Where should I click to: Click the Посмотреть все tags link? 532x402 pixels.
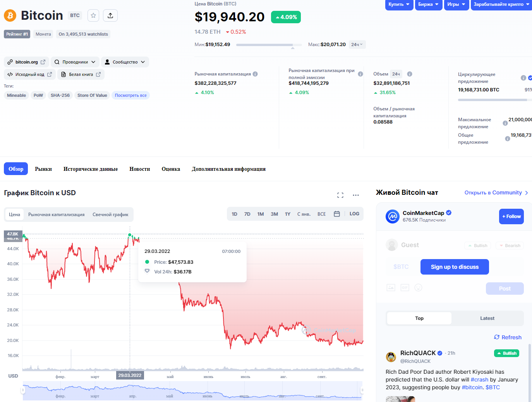tap(130, 95)
